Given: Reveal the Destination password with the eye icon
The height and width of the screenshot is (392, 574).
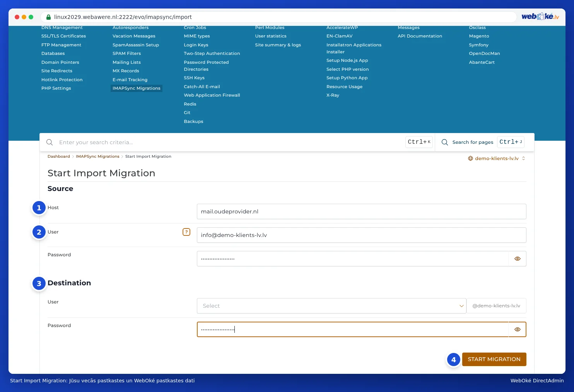Looking at the screenshot, I should coord(517,329).
